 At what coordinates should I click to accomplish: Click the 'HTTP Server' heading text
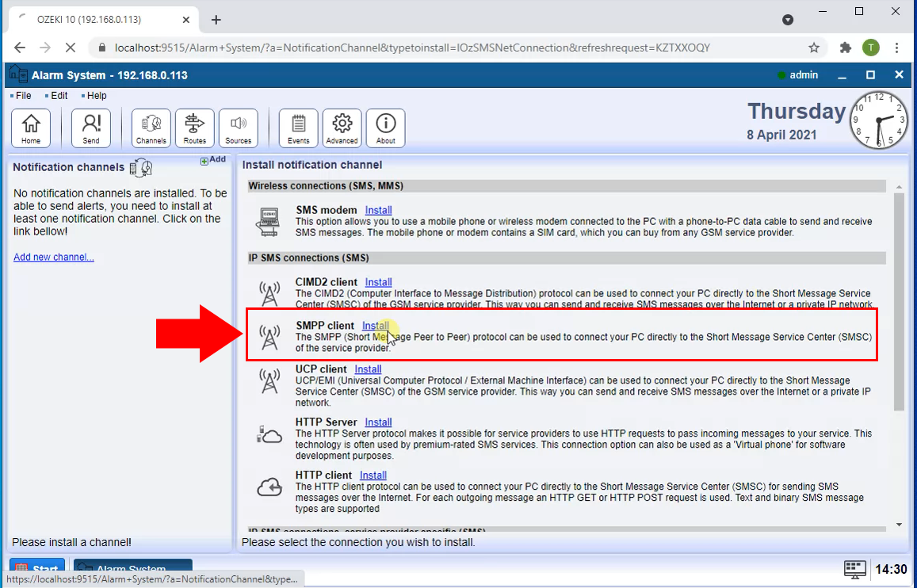pos(327,422)
